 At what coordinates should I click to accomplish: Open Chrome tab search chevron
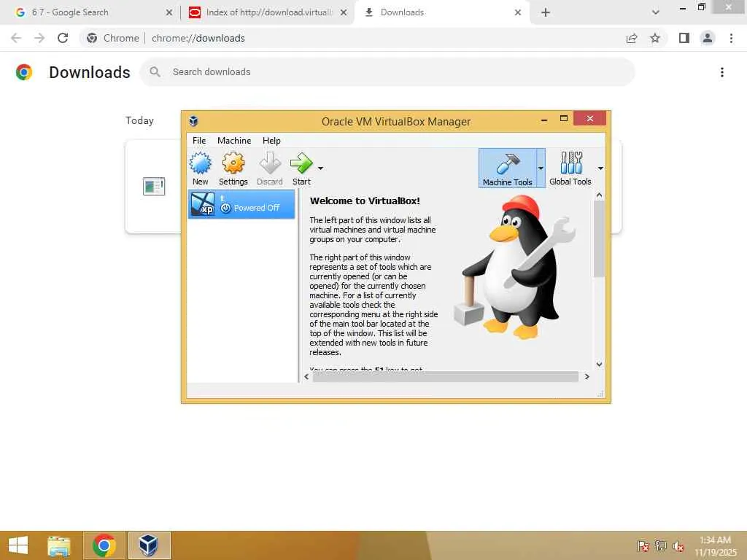[656, 12]
